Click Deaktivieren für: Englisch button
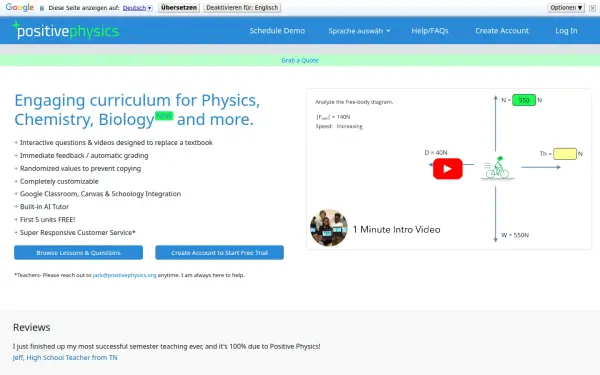The width and height of the screenshot is (600, 375). [x=242, y=8]
